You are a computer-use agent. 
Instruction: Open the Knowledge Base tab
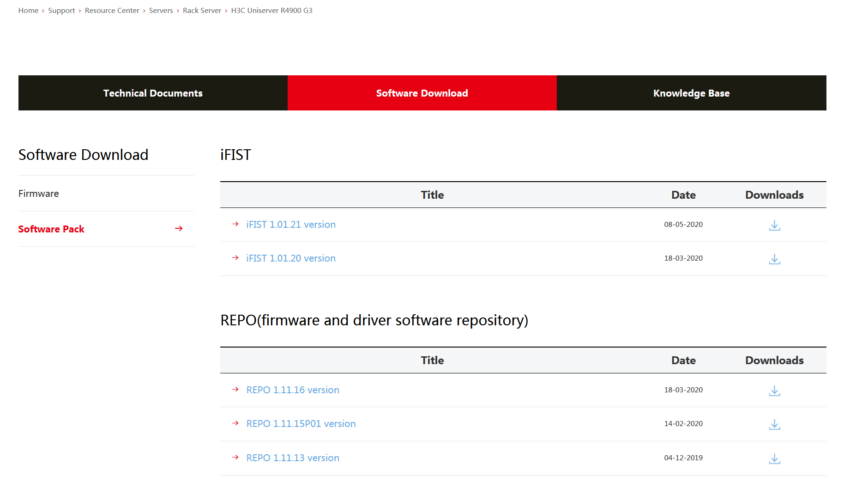(692, 93)
